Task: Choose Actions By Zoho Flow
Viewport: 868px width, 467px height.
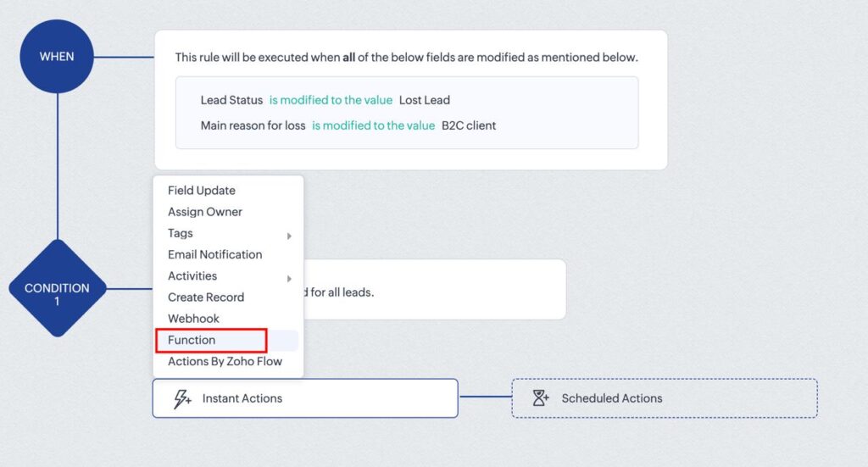Action: tap(225, 361)
